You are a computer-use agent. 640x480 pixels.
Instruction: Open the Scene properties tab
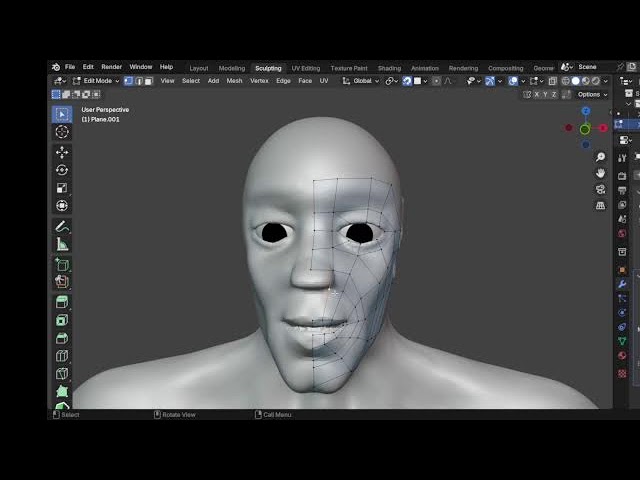622,219
